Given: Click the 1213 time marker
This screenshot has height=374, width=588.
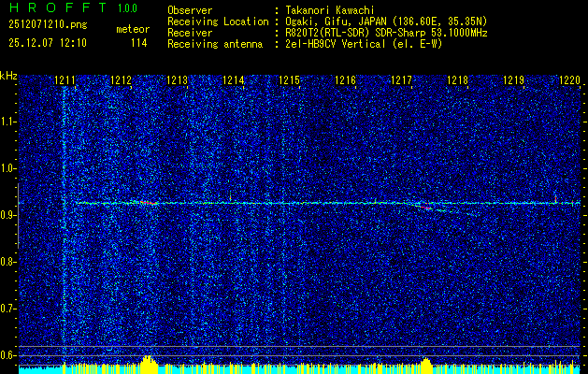Looking at the screenshot, I should coord(177,79).
